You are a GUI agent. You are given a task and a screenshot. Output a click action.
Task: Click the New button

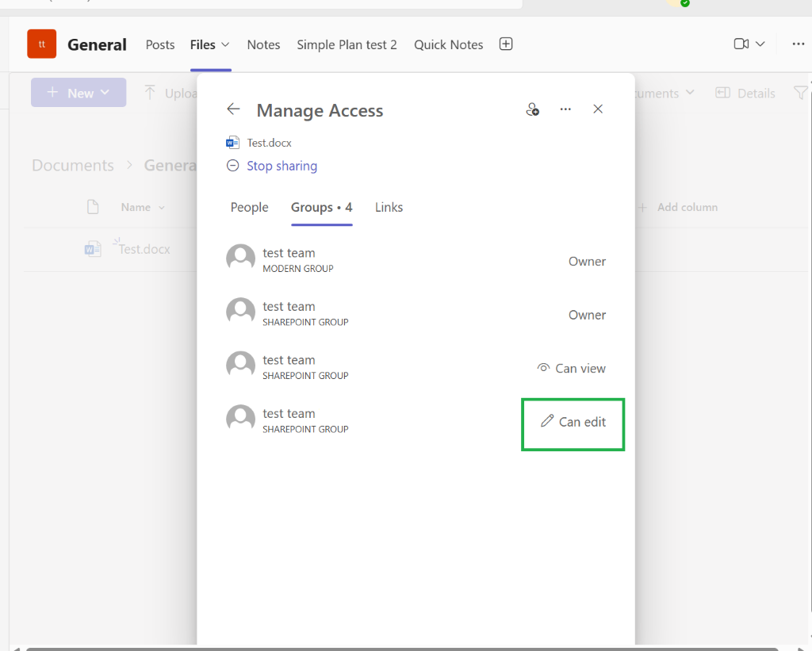coord(79,93)
